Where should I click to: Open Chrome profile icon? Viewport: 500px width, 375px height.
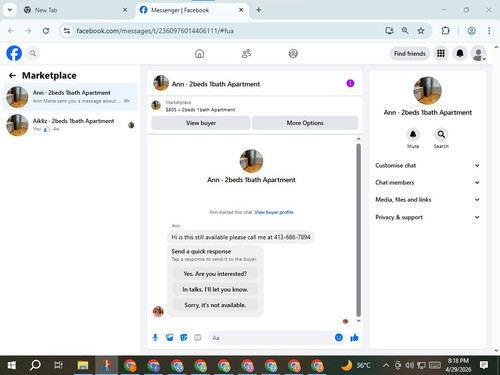[471, 31]
